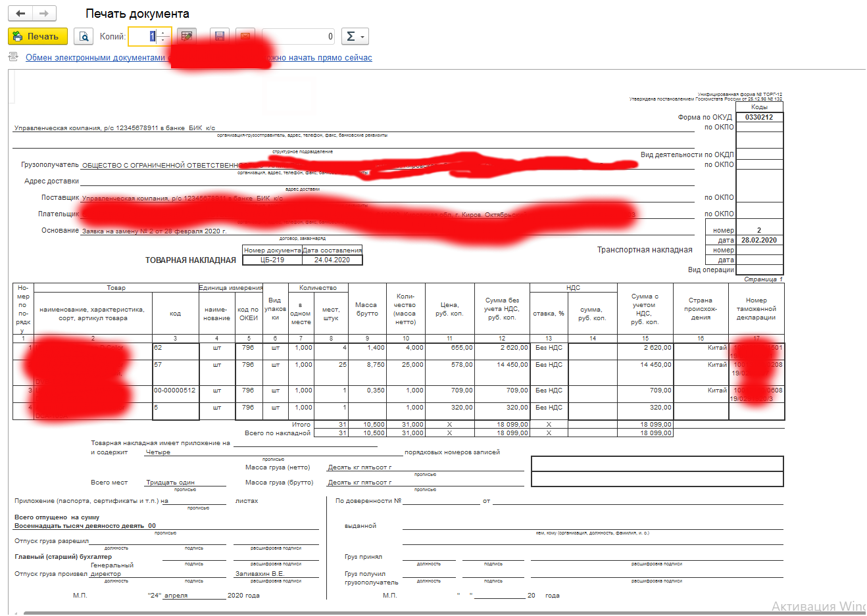Viewport: 867px width, 616px height.
Task: Decrease copies using the down stepper arrow
Action: pyautogui.click(x=164, y=41)
